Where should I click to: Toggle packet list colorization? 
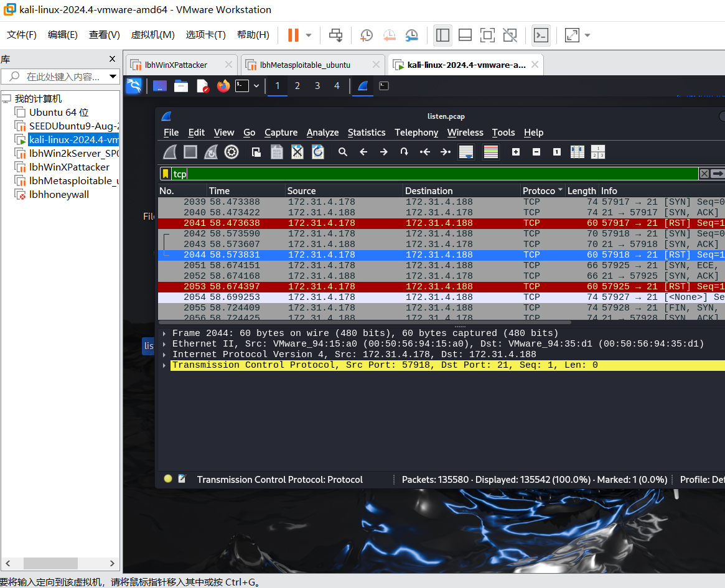490,152
